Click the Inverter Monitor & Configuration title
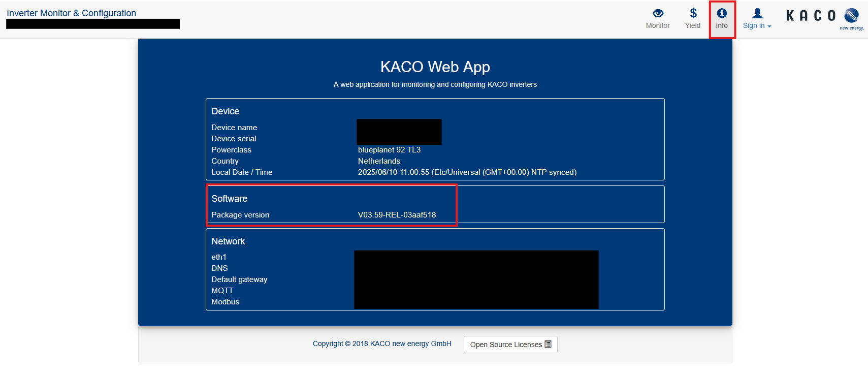 pos(71,13)
